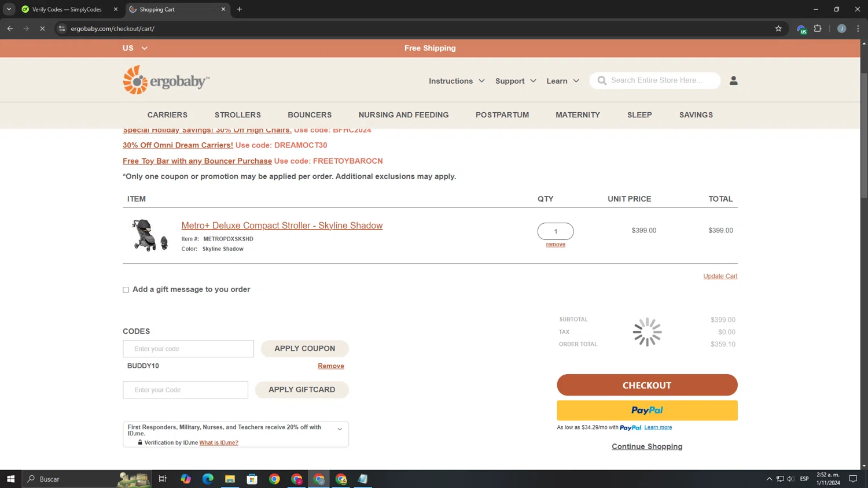Open Task View in taskbar
The image size is (868, 488).
163,479
